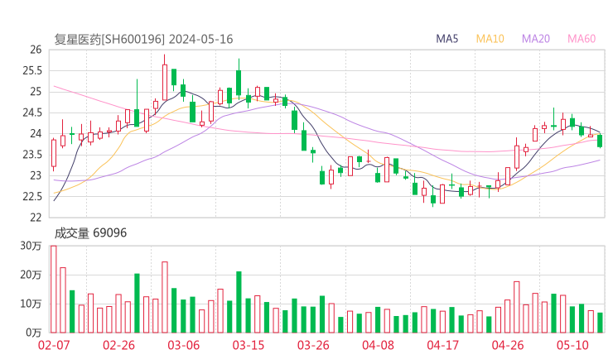Viewport: 613px width, 364px height.
Task: Click the 0万 volume axis label
Action: click(x=34, y=333)
